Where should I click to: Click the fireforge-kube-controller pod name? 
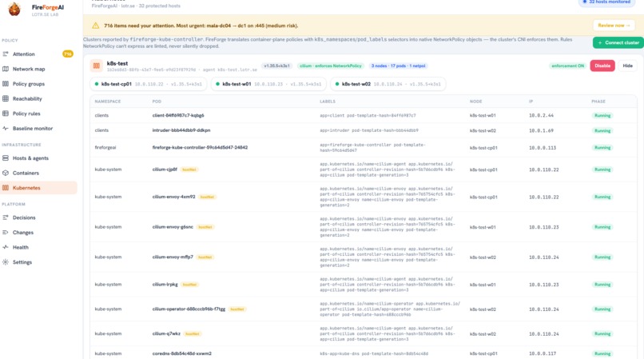tap(200, 147)
